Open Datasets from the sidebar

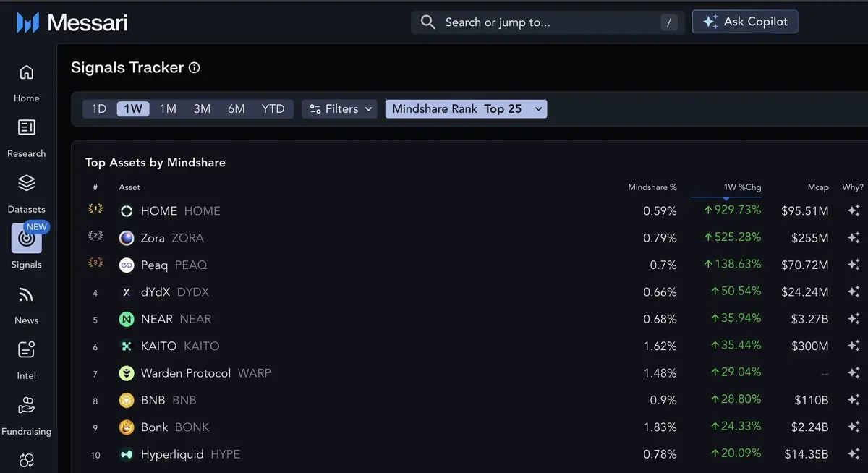(26, 193)
